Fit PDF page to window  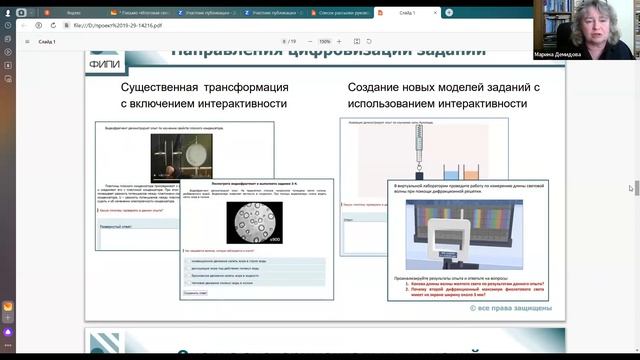[x=357, y=42]
